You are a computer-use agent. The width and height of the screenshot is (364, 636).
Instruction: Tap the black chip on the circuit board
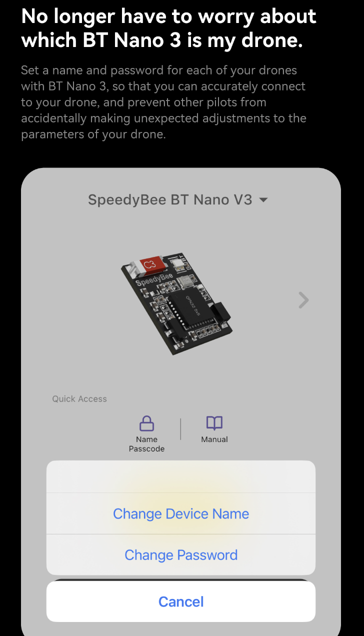pyautogui.click(x=186, y=308)
